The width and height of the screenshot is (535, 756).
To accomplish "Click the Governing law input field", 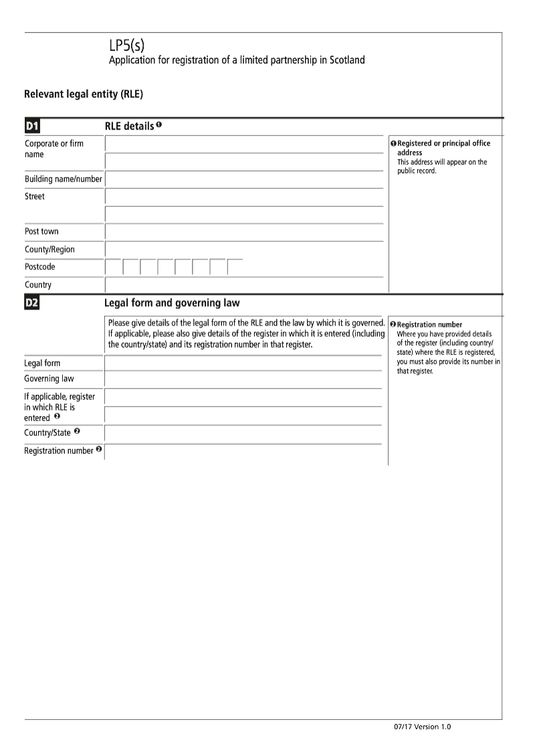I will coord(243,380).
